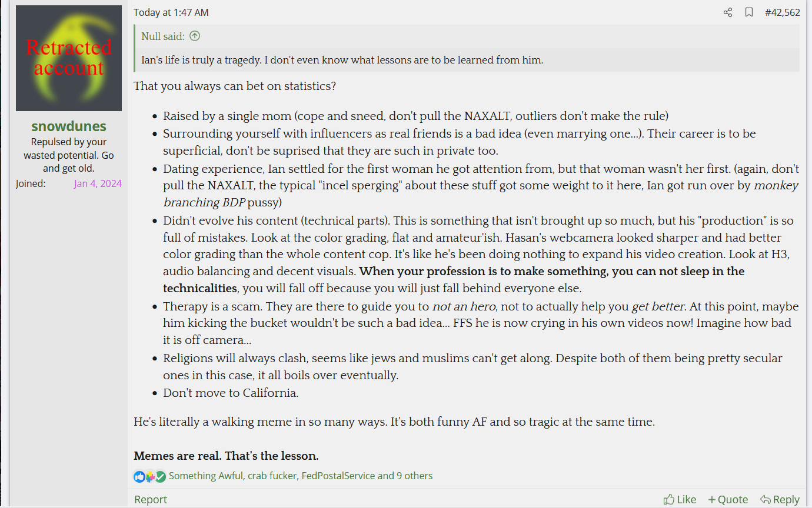Click the green checkmark reaction icon
812x508 pixels.
pyautogui.click(x=160, y=476)
